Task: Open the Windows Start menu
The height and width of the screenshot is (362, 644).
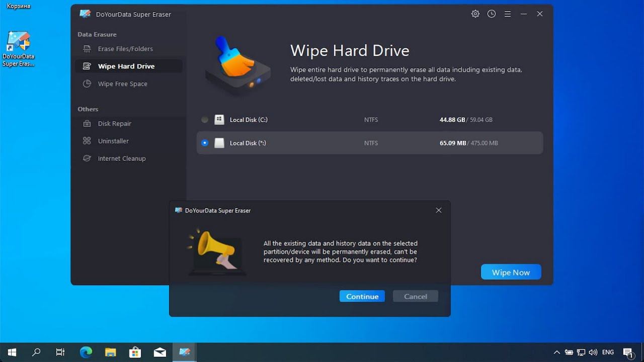Action: click(12, 352)
